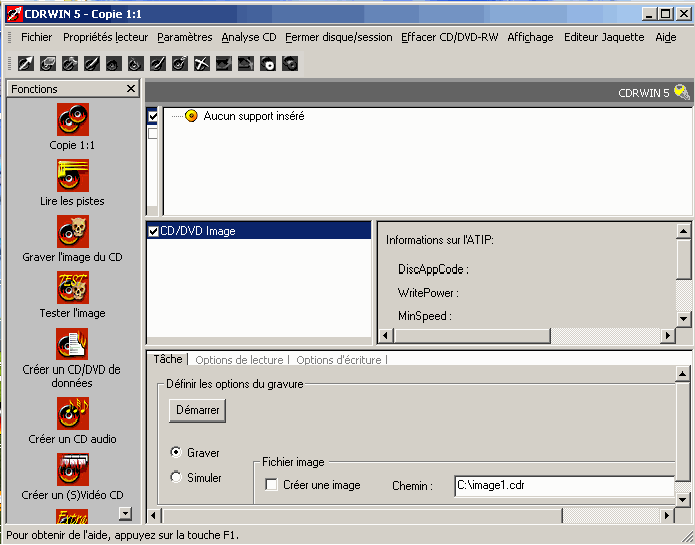Switch to the Options de lecture tab

[x=239, y=360]
